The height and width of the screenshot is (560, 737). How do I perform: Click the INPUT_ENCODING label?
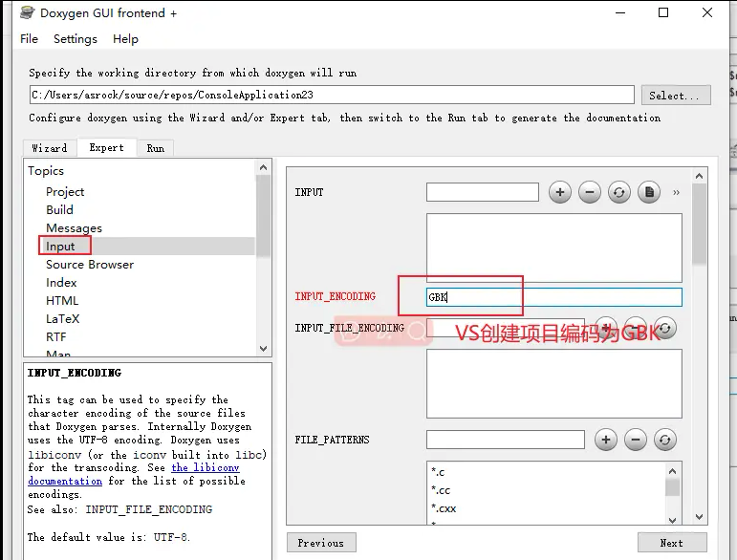336,296
